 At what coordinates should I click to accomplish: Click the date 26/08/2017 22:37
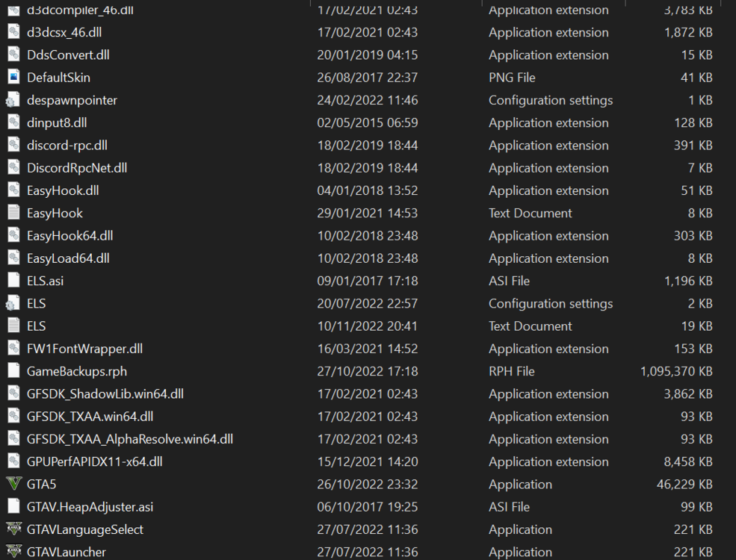point(368,78)
